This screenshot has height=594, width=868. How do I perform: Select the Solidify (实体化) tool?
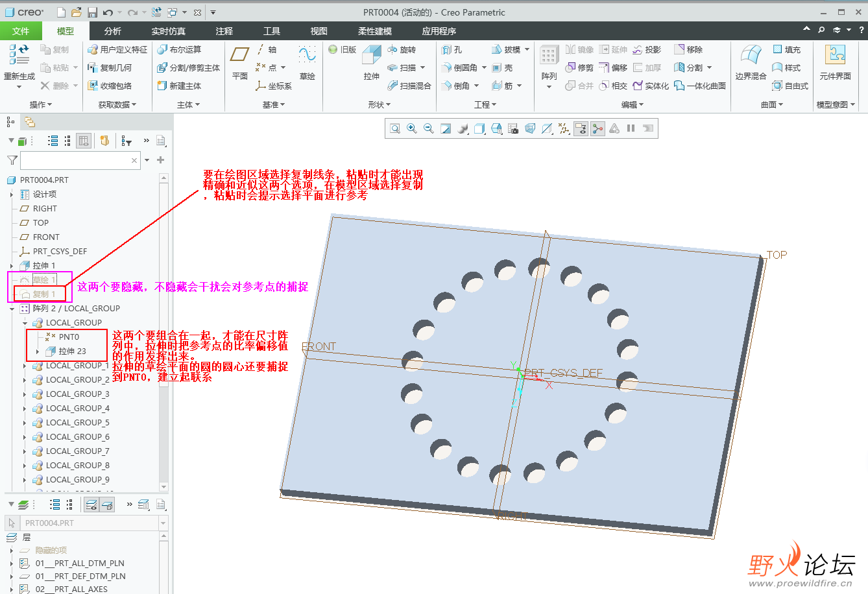651,86
